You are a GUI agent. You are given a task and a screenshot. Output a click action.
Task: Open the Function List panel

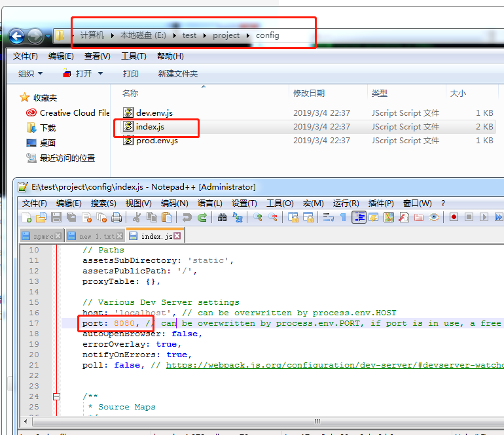(404, 217)
